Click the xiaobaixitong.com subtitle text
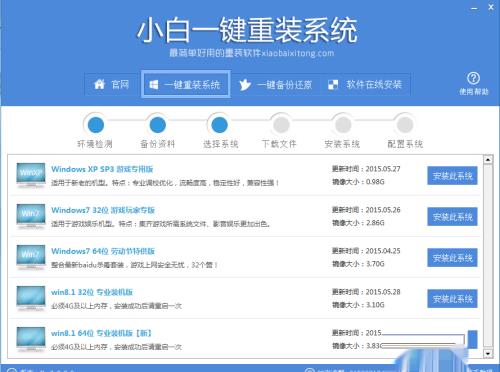The image size is (500, 372). (297, 53)
